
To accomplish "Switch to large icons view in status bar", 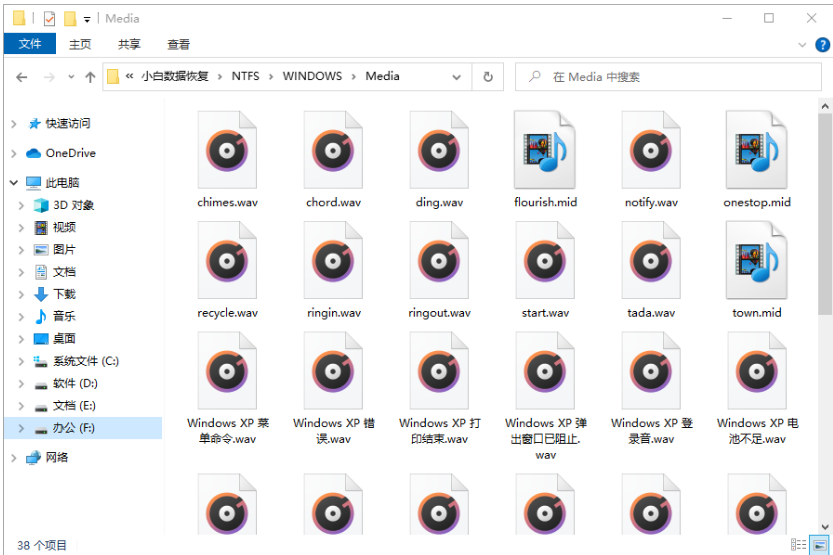I will 819,545.
